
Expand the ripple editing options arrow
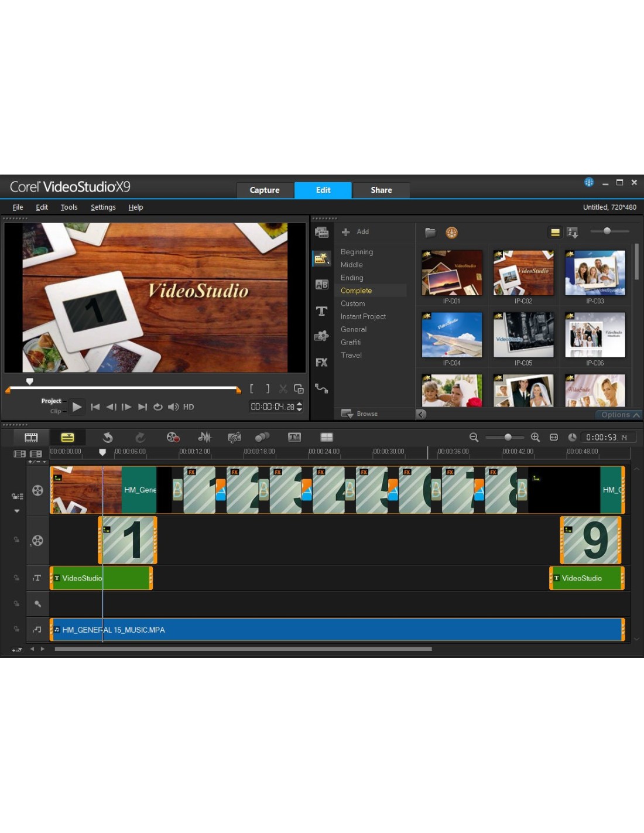click(17, 511)
